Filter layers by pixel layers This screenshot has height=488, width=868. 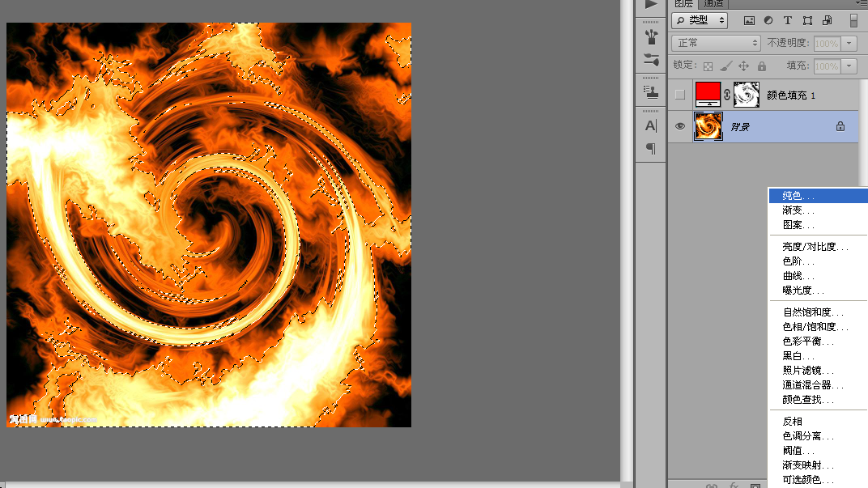tap(749, 20)
